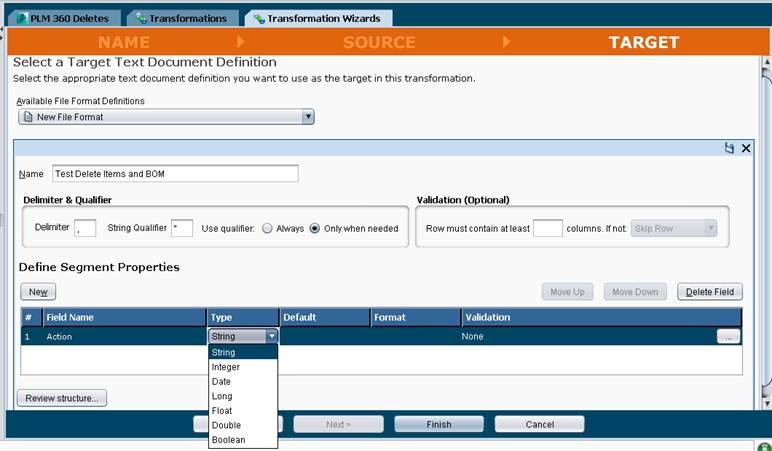772x451 pixels.
Task: Choose String from the type list
Action: pos(243,352)
